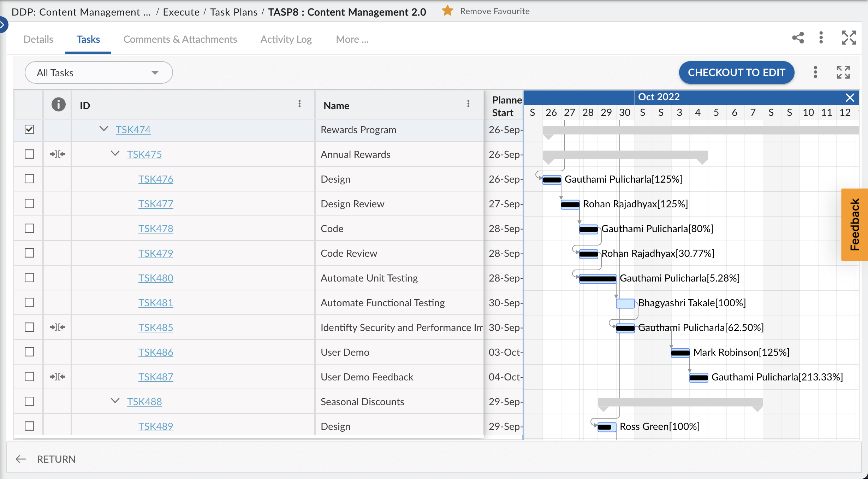Expand the task grid to full screen
868x479 pixels.
tap(843, 72)
